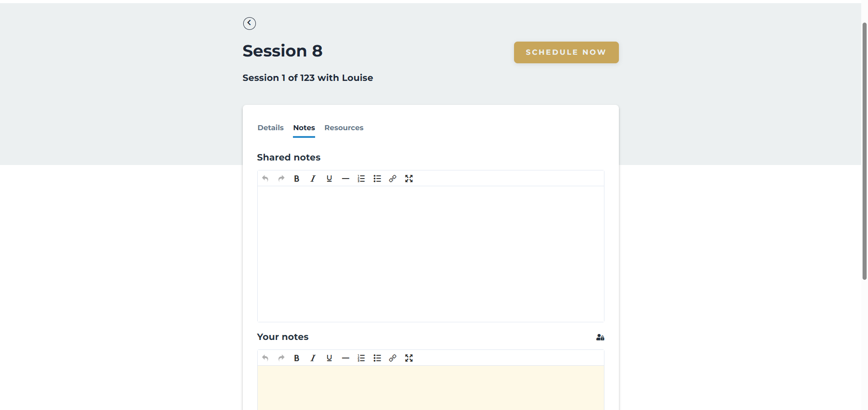Click the page vertical scrollbar
868x410 pixels.
tap(864, 149)
